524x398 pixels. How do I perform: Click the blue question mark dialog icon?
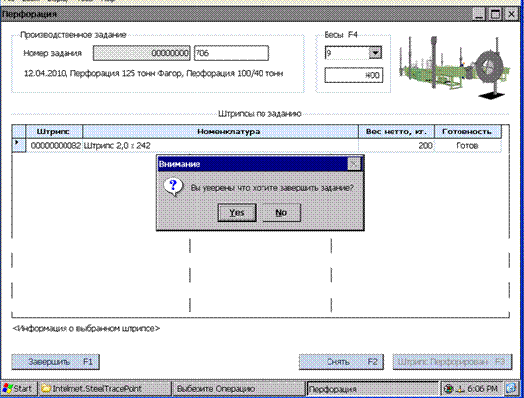click(x=173, y=187)
